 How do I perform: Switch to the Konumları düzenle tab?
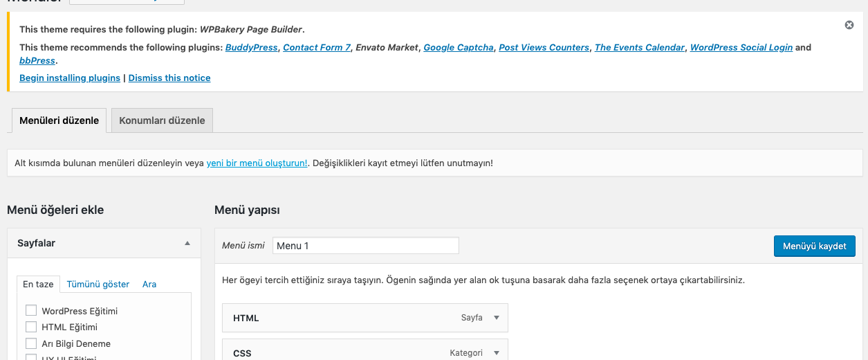tap(162, 120)
